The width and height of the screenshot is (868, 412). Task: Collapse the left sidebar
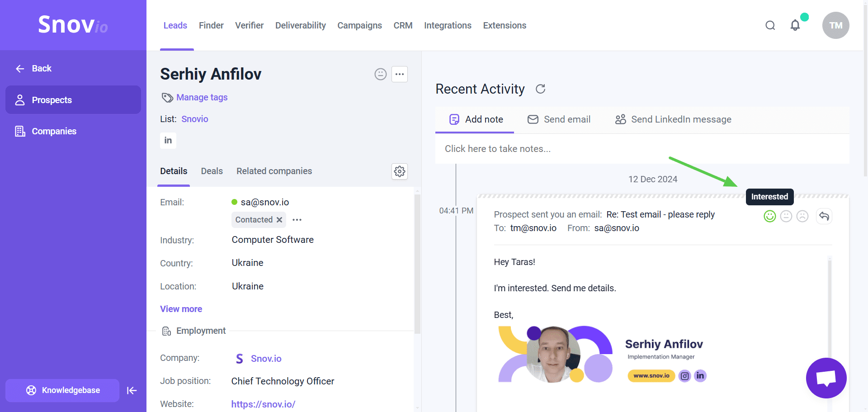[x=132, y=390]
